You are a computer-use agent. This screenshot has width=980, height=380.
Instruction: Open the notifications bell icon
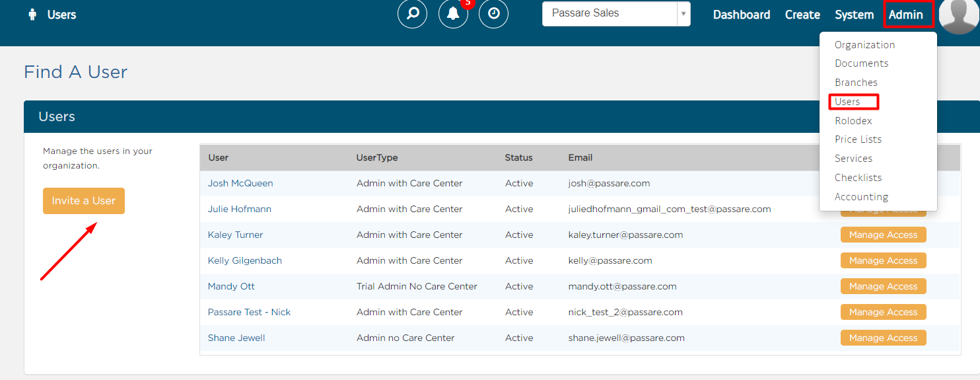point(453,14)
